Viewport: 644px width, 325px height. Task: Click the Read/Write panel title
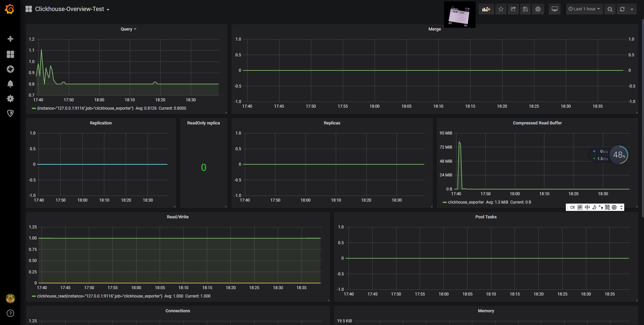[178, 217]
